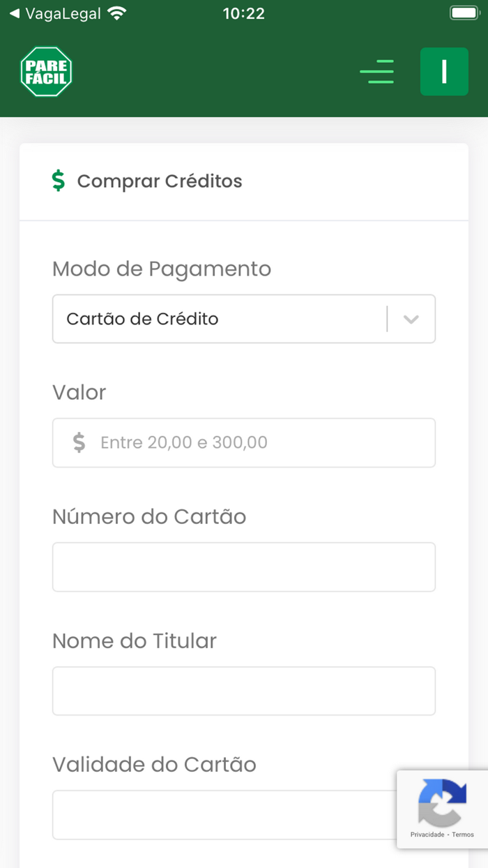The image size is (488, 868).
Task: Click inside the Valor amount field
Action: pyautogui.click(x=243, y=442)
